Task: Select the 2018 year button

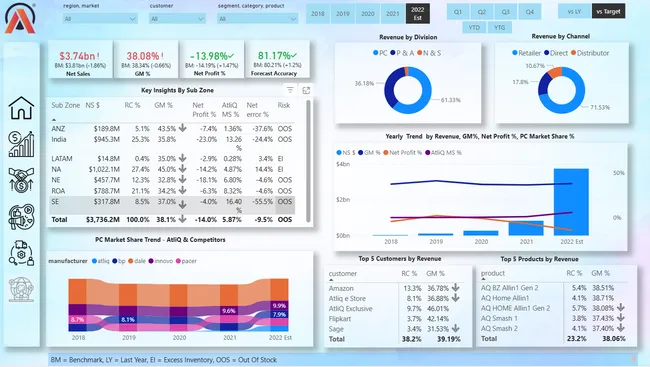Action: point(318,14)
